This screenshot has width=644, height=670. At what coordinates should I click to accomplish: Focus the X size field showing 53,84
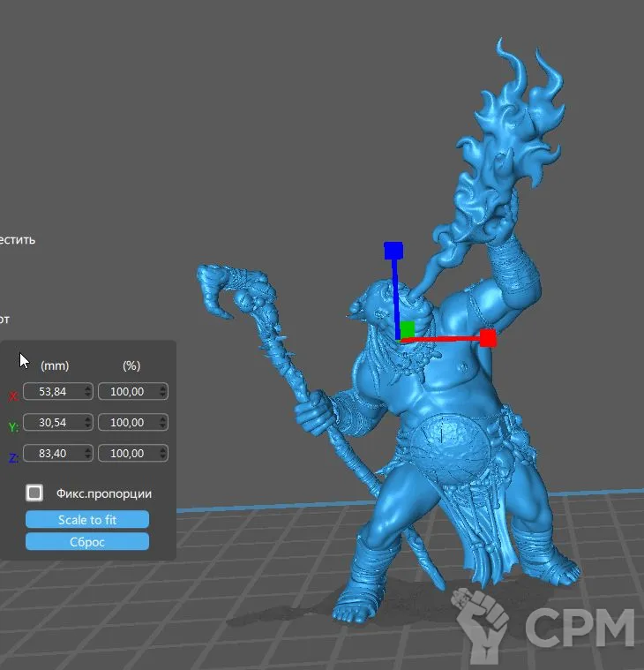[52, 392]
